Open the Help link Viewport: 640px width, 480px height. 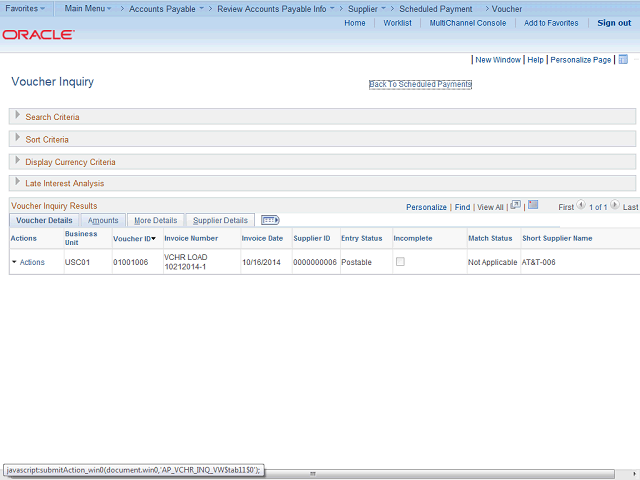[535, 60]
